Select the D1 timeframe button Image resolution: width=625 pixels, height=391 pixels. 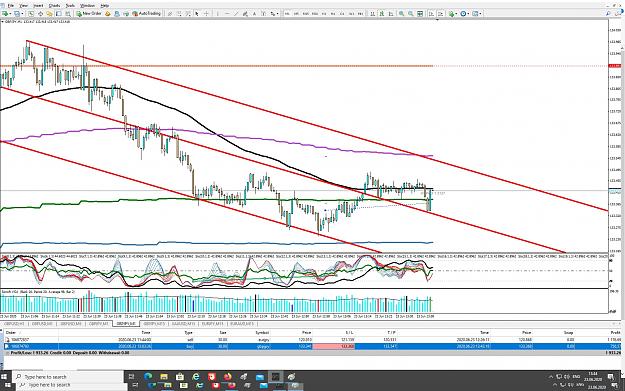[342, 14]
